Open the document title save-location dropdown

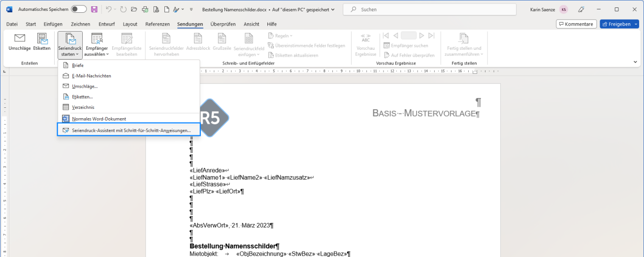tap(333, 9)
